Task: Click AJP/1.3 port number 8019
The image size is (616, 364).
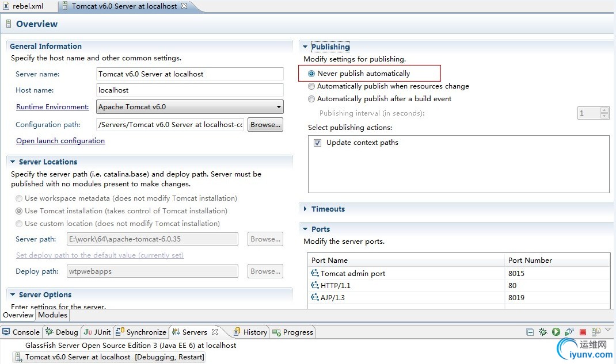Action: tap(516, 298)
